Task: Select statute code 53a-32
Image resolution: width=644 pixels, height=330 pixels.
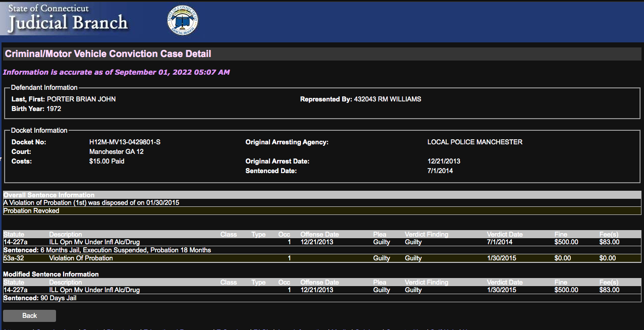Action: (x=15, y=258)
